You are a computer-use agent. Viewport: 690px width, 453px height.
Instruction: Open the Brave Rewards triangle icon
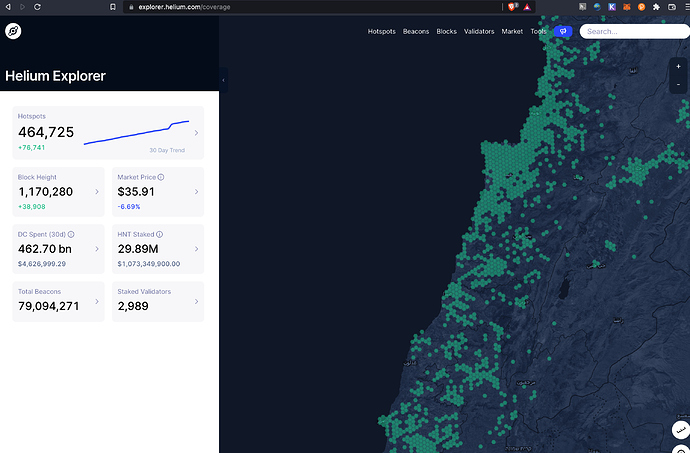pos(527,7)
